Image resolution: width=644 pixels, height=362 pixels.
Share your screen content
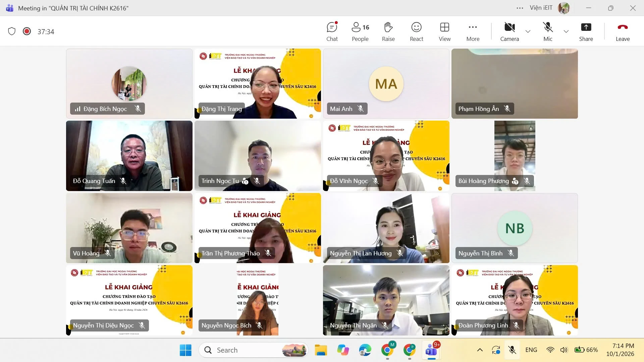click(x=586, y=32)
